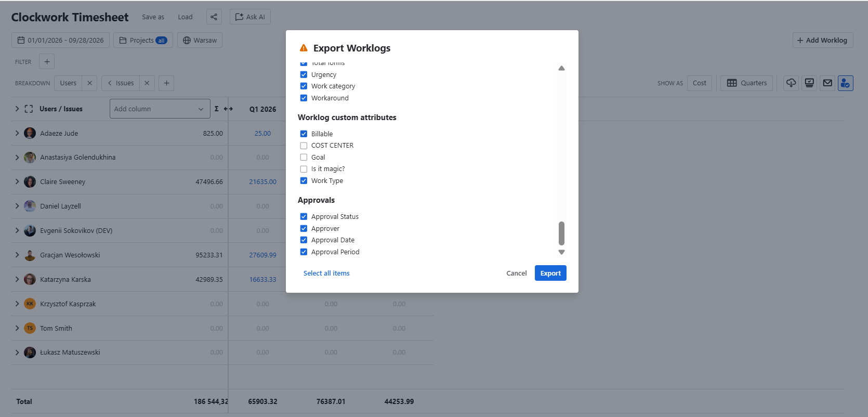Image resolution: width=868 pixels, height=417 pixels.
Task: Click the column width arrows icon
Action: point(228,109)
